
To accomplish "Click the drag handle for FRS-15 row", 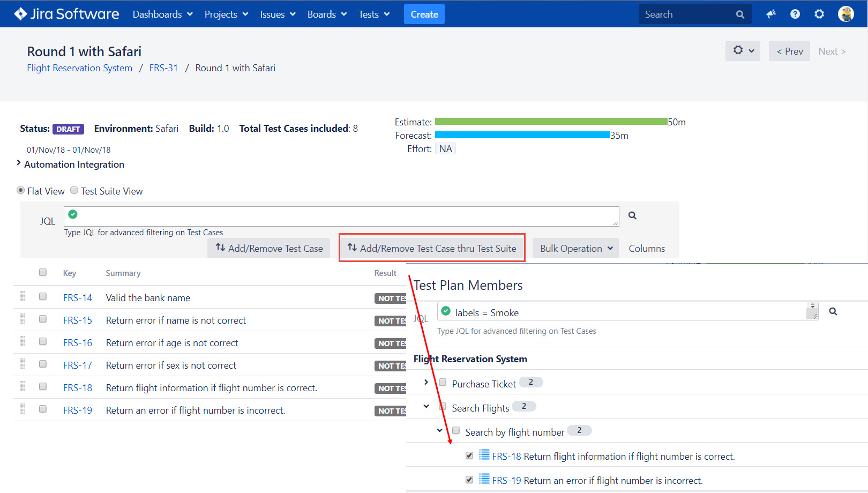I will 22,319.
